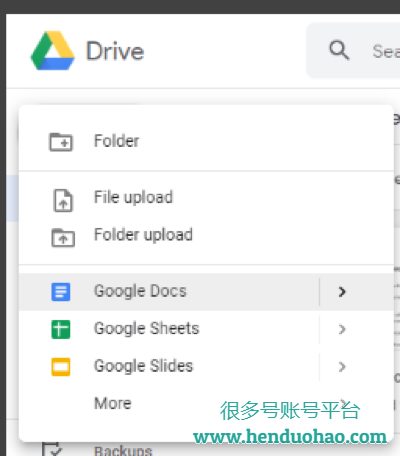Screen dimensions: 400x456
Task: Open the More submenu arrow
Action: (343, 403)
